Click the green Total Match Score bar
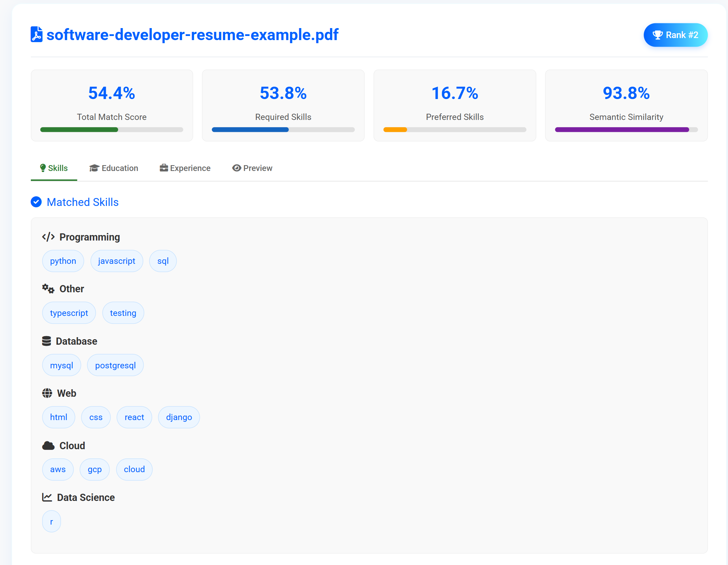 (x=79, y=130)
